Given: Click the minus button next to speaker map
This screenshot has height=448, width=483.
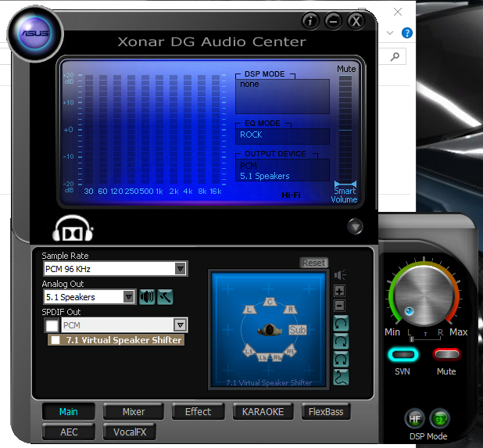Looking at the screenshot, I should 339,306.
